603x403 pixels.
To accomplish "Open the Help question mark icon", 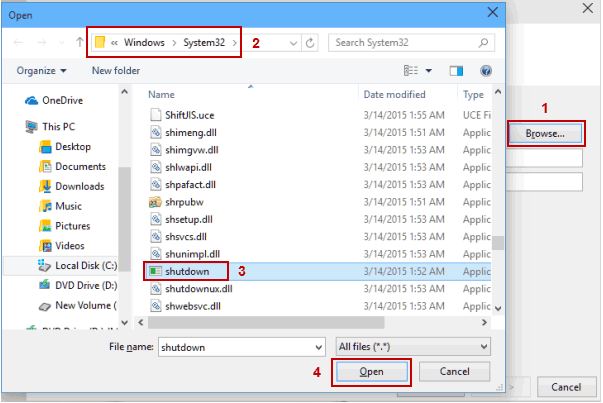I will (x=486, y=71).
